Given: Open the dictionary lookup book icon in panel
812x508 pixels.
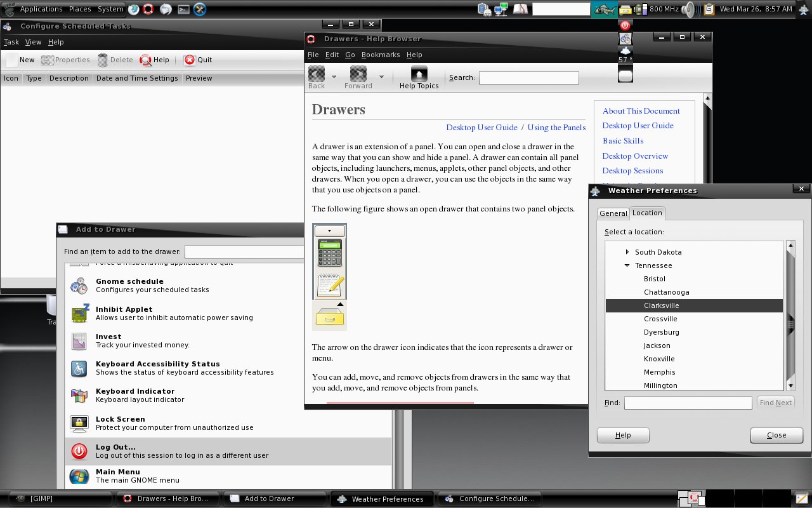Looking at the screenshot, I should tap(520, 9).
